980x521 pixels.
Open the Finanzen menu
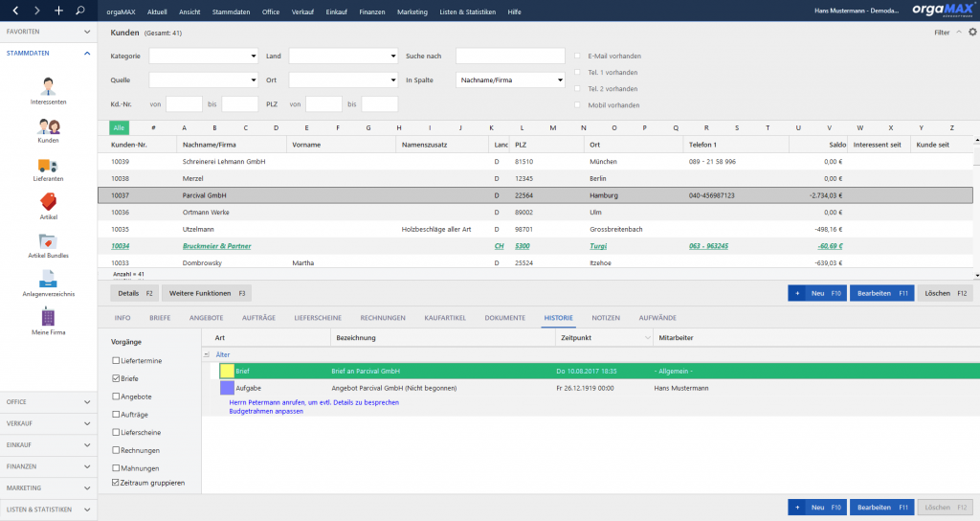[372, 11]
